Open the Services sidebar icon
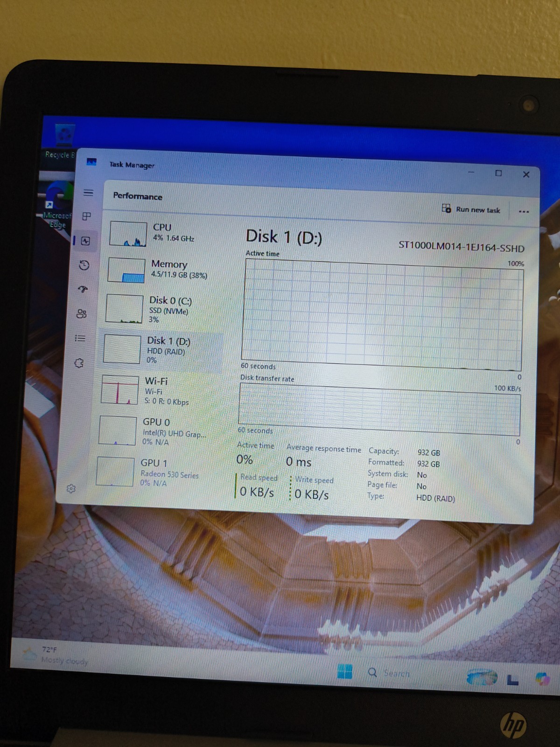This screenshot has width=560, height=747. 79,363
